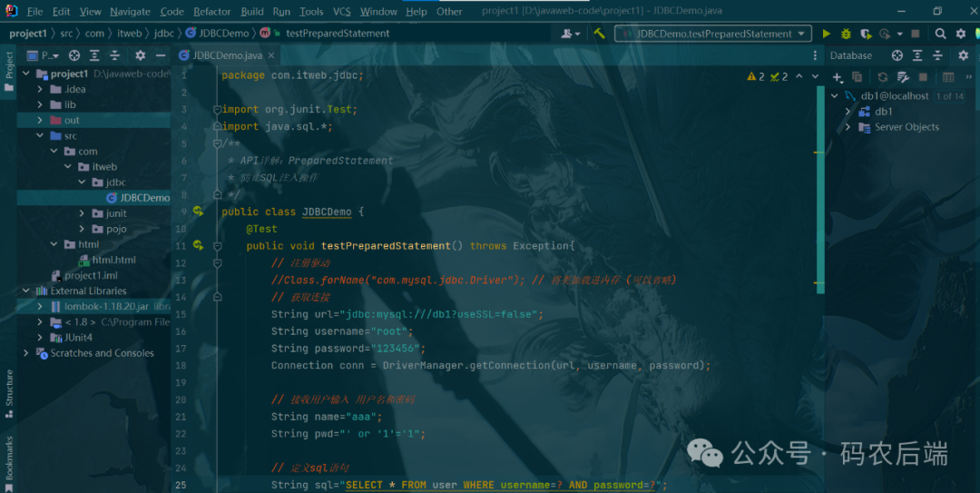Expand all in Project panel
The width and height of the screenshot is (980, 493).
94,55
